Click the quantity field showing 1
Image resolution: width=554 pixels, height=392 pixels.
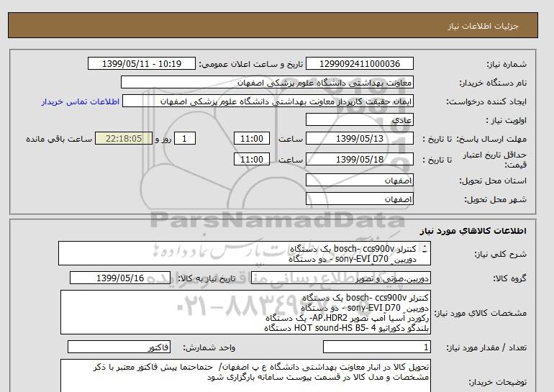click(x=376, y=347)
